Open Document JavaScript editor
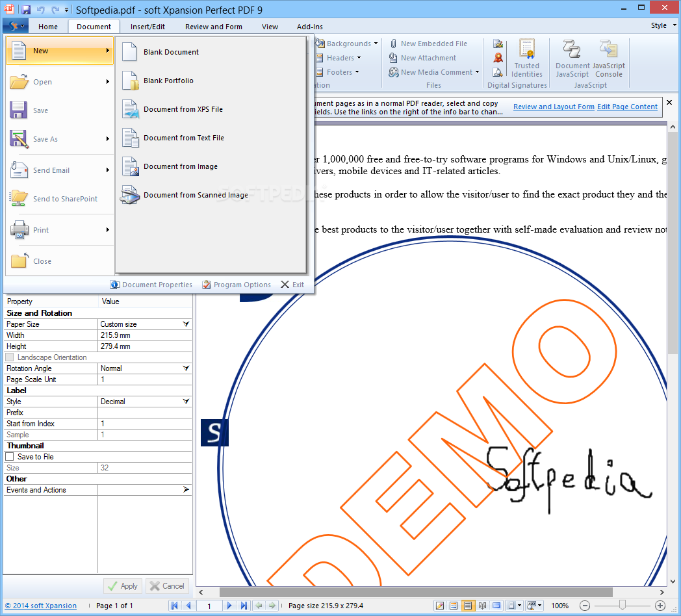Viewport: 681px width, 616px height. 572,58
